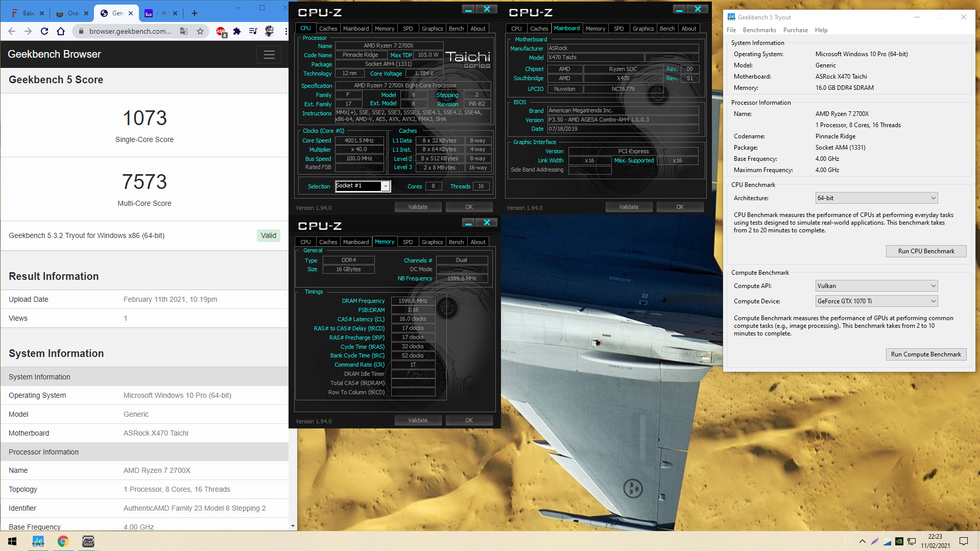Screen dimensions: 980x551
Task: Open Caches tab in CPU-Z CPU window
Action: pyautogui.click(x=328, y=29)
